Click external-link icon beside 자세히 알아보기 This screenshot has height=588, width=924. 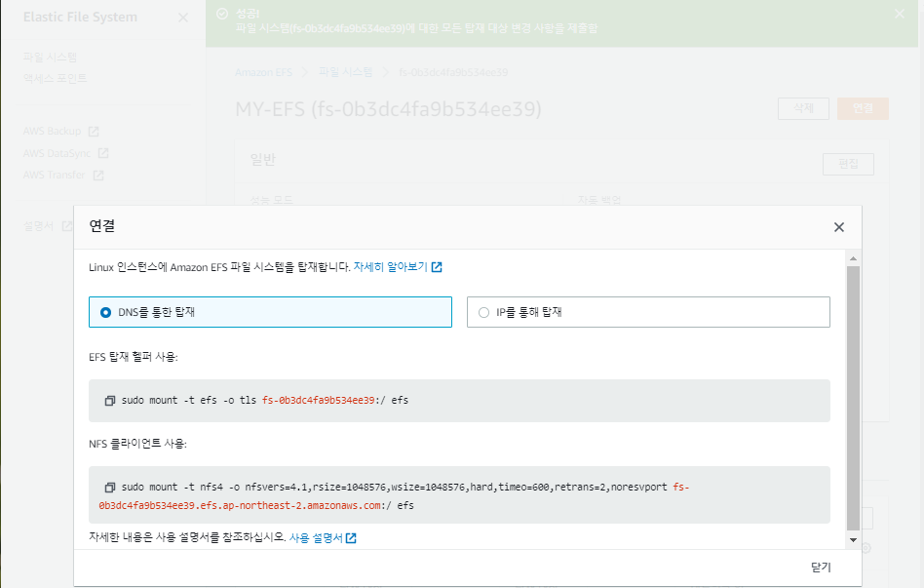pos(437,267)
